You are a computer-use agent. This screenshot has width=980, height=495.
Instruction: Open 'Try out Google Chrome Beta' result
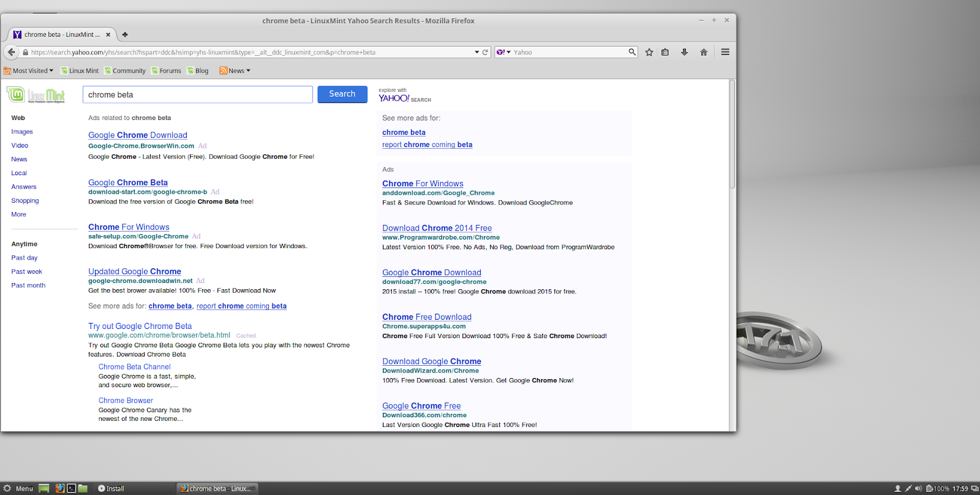pyautogui.click(x=140, y=327)
